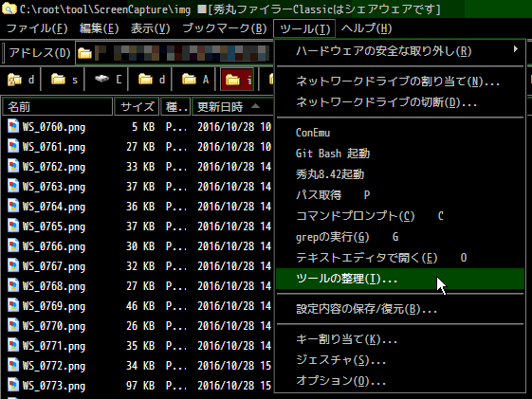Choose テキストエディタで開く(E) entry
The height and width of the screenshot is (399, 532).
[400, 258]
